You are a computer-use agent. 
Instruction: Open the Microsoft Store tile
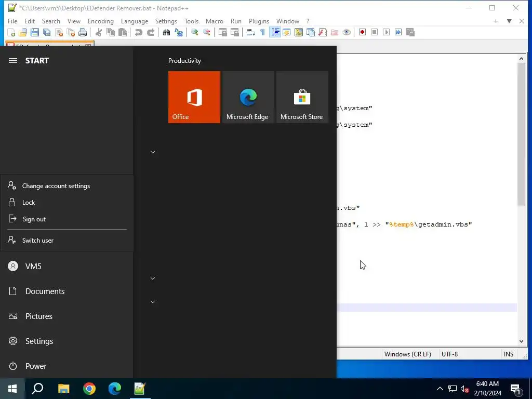302,97
